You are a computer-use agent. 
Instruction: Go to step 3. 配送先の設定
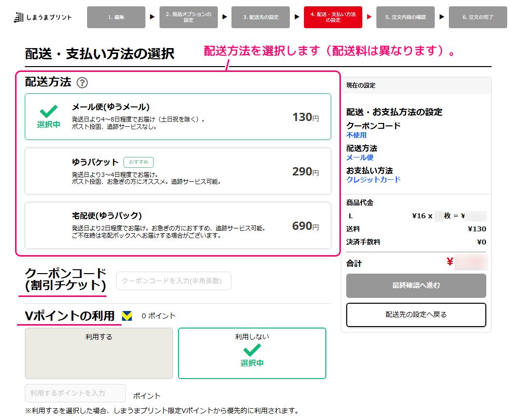[261, 17]
